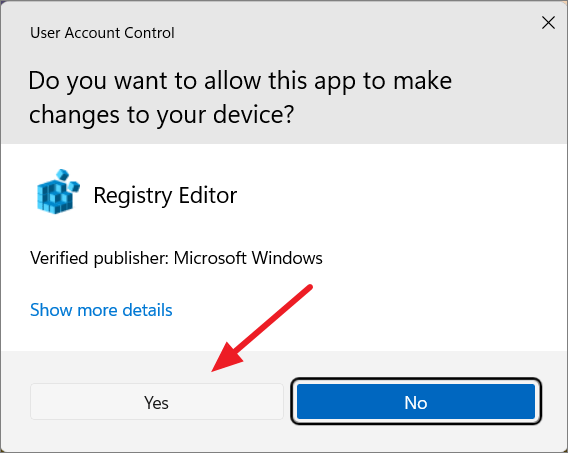Select the blue stacked-cubes Registry icon
This screenshot has width=568, height=453.
pos(58,192)
